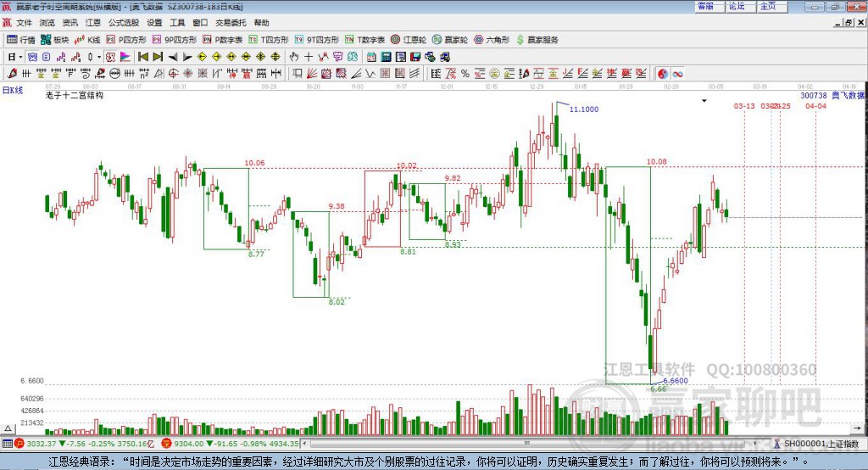Open the T四方形 tool

click(x=269, y=40)
